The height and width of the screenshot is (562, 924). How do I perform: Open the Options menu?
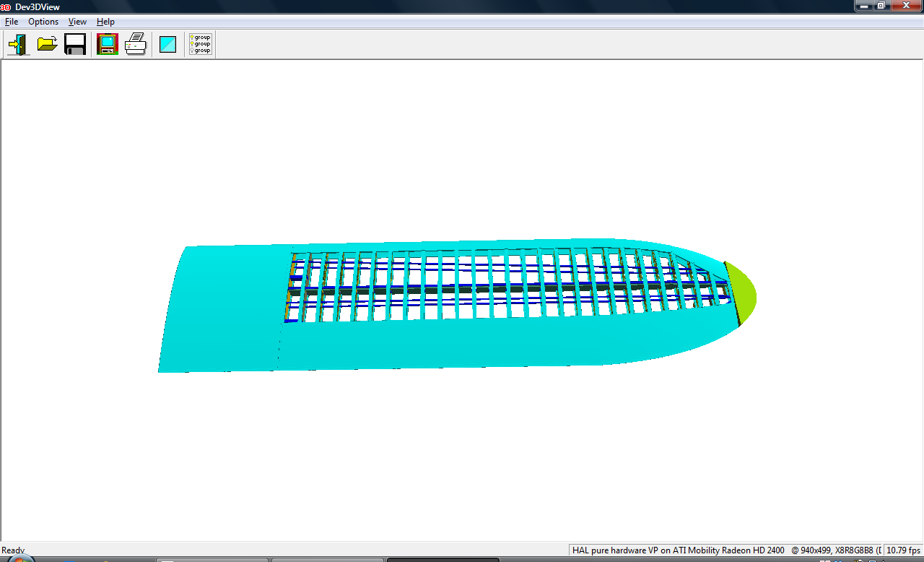pyautogui.click(x=43, y=22)
